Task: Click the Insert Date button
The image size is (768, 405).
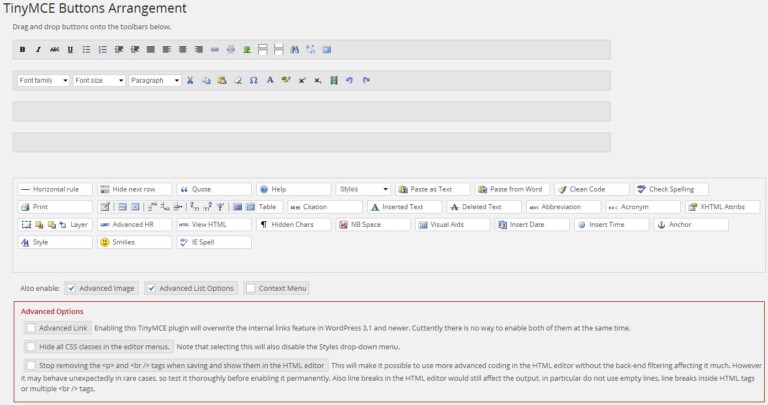Action: pyautogui.click(x=532, y=224)
